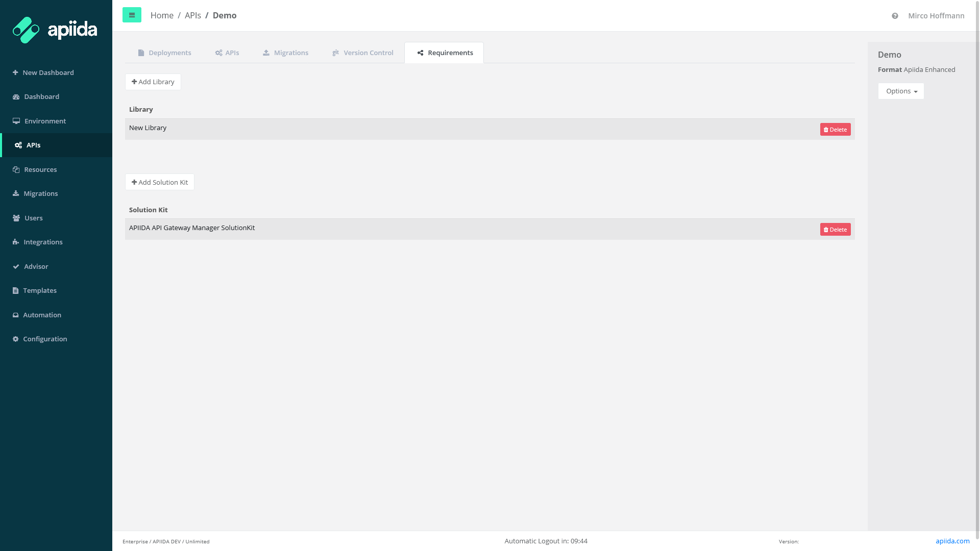The image size is (980, 551).
Task: Delete the APIIDA Gateway Manager SolutionKit
Action: [835, 230]
